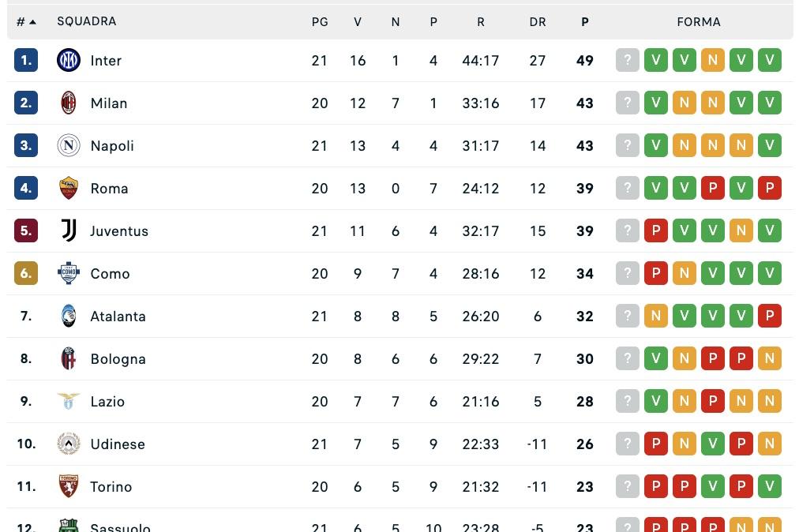The height and width of the screenshot is (532, 799).
Task: Open the Inter team name link
Action: pos(106,60)
